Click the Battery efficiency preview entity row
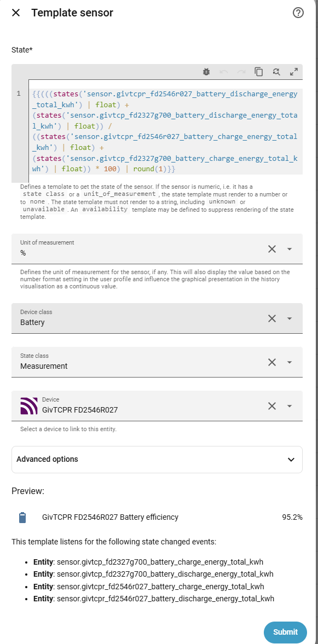The image size is (318, 644). click(157, 517)
